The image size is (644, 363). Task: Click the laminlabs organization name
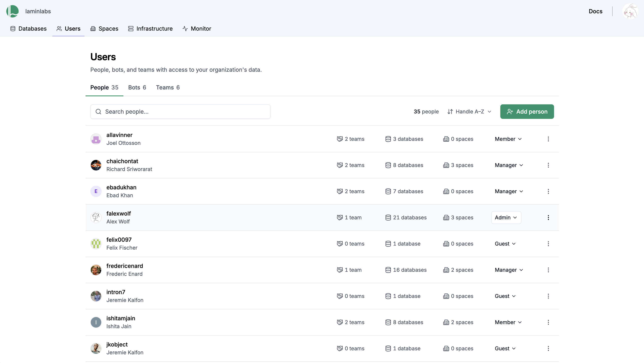click(x=38, y=11)
